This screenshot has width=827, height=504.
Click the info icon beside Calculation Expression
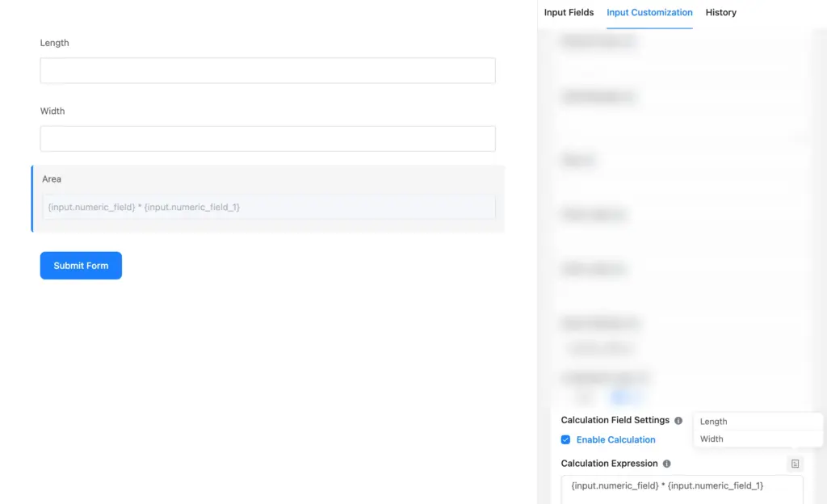pyautogui.click(x=666, y=463)
